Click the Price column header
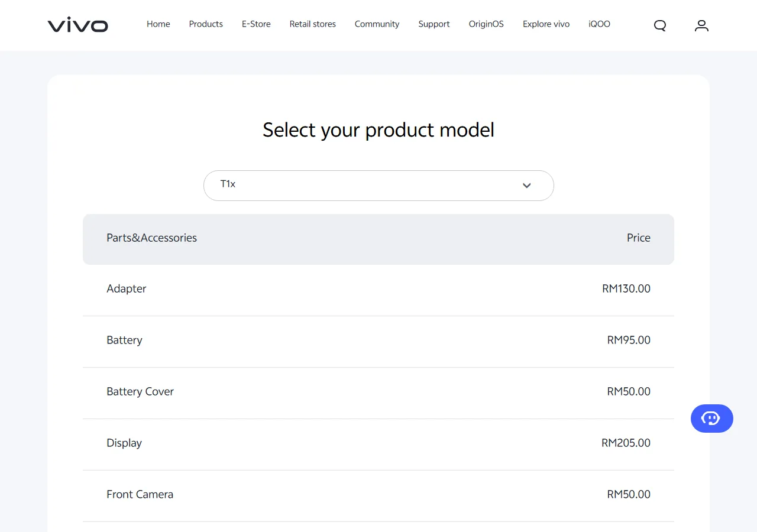 (x=639, y=238)
